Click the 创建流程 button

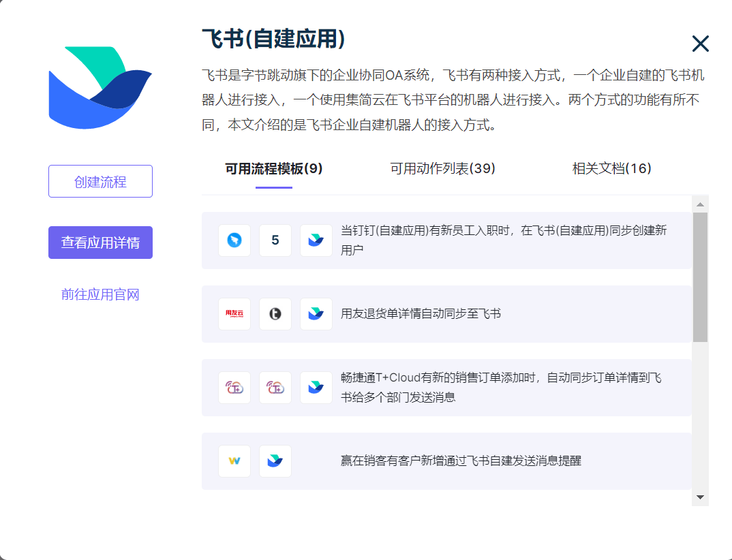pyautogui.click(x=100, y=181)
